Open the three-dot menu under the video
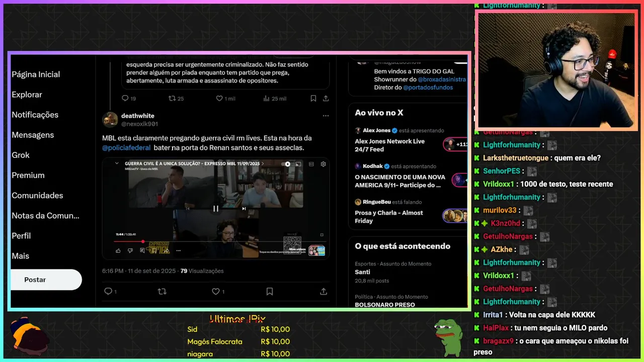Screen dimensions: 644x362 click(178, 250)
